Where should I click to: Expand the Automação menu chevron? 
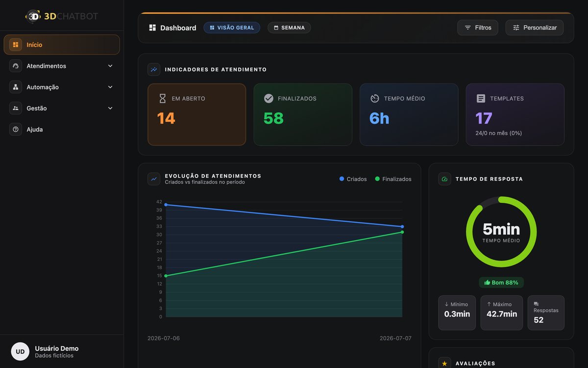coord(110,87)
